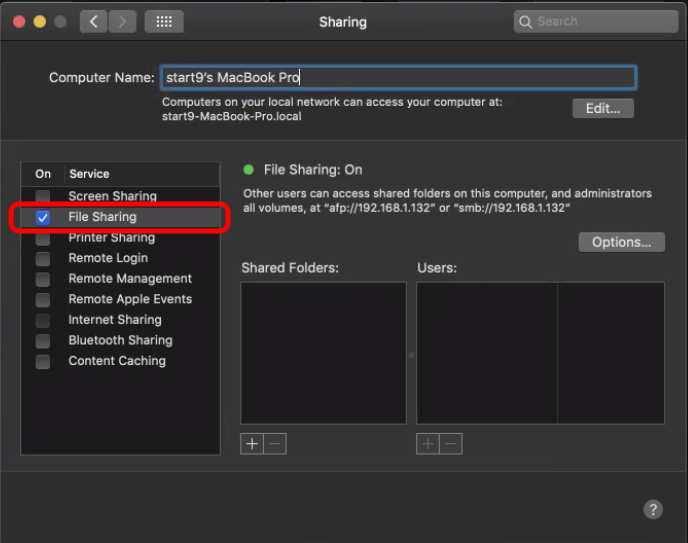Toggle the Content Caching checkbox
688x543 pixels.
click(x=43, y=361)
